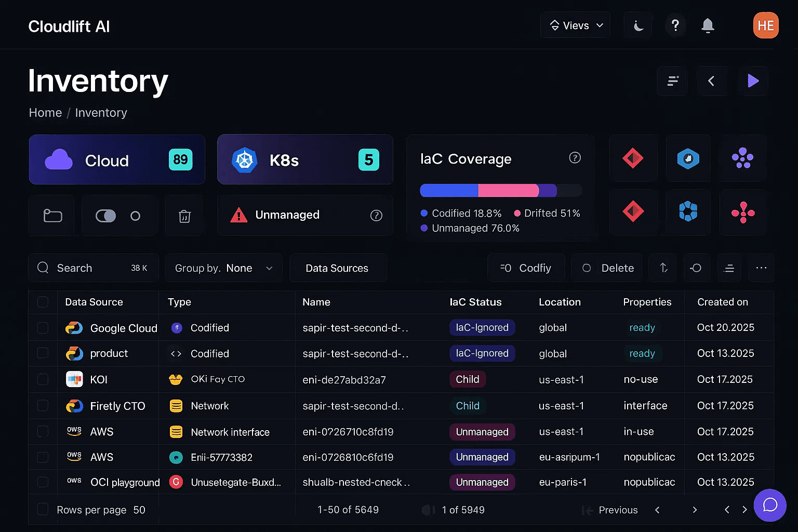
Task: Open notifications bell
Action: click(708, 25)
